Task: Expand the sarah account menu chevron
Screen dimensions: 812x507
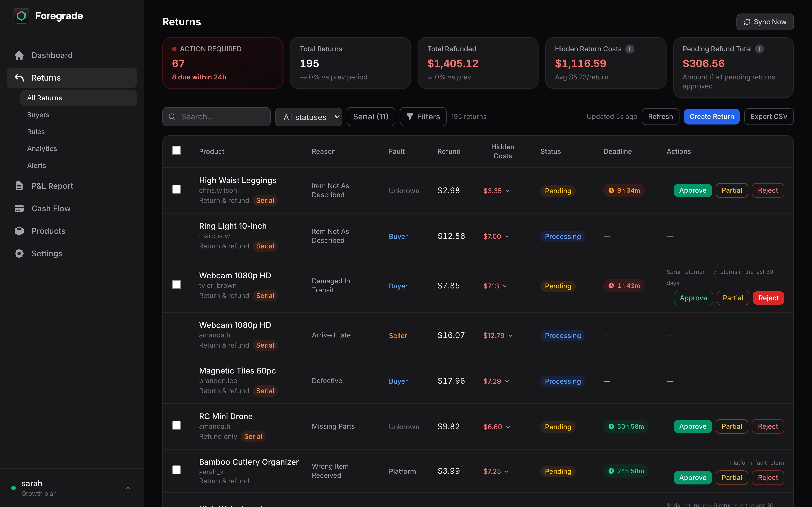Action: tap(128, 488)
